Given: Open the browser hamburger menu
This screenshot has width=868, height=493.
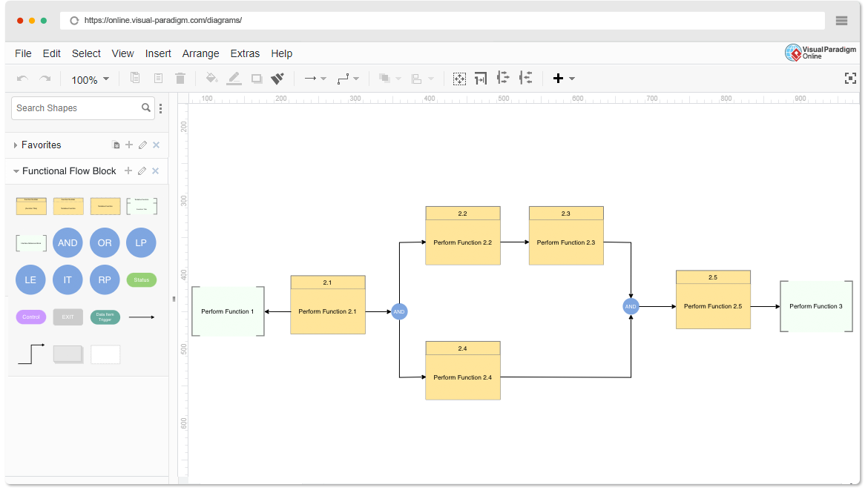Looking at the screenshot, I should [841, 21].
